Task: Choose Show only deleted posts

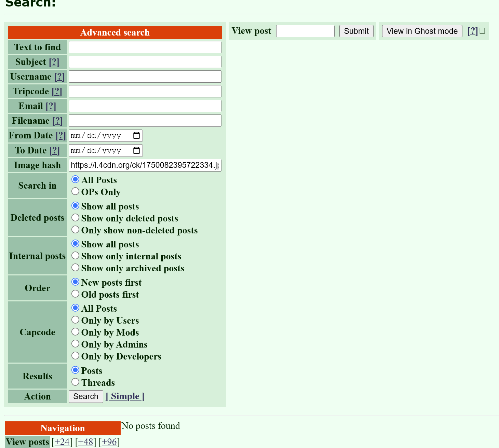Action: pyautogui.click(x=75, y=218)
